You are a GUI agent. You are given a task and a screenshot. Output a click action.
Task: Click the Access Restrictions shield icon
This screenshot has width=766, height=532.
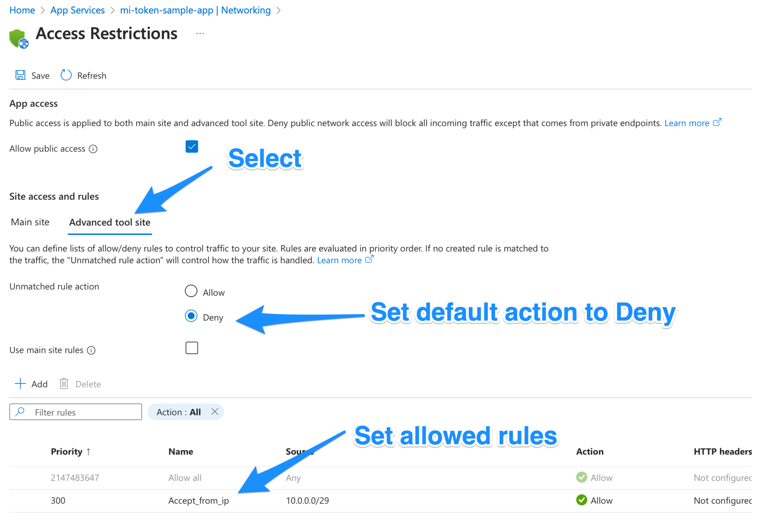19,37
